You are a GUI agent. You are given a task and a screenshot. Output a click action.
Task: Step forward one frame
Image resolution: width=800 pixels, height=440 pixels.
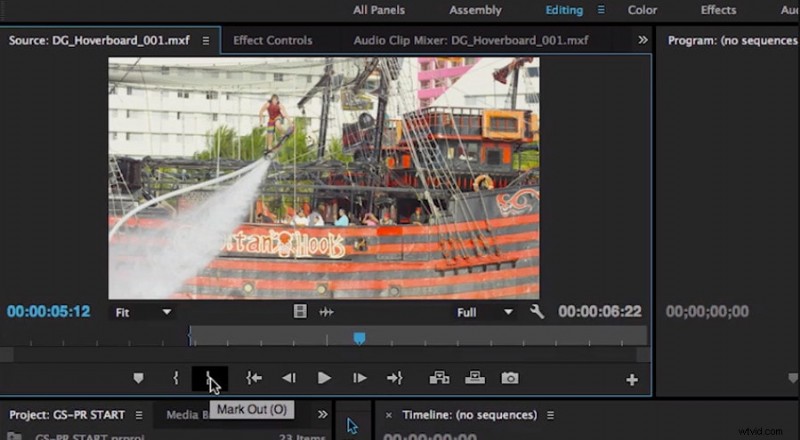coord(360,378)
